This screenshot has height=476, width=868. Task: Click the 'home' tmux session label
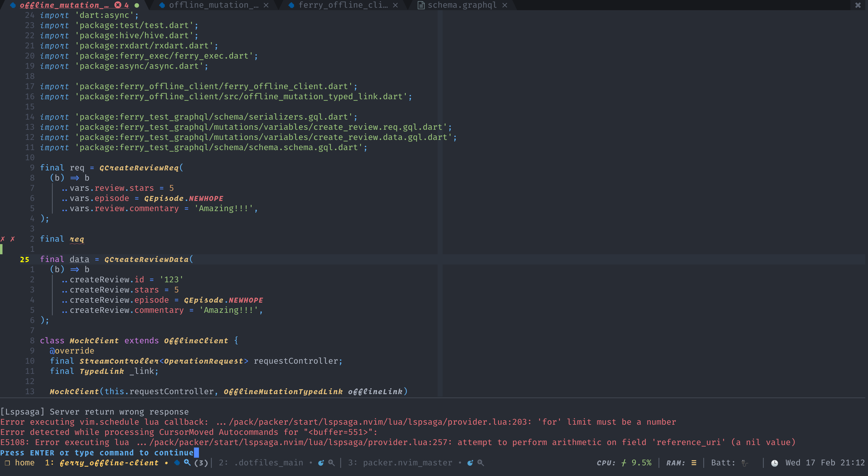(25, 463)
